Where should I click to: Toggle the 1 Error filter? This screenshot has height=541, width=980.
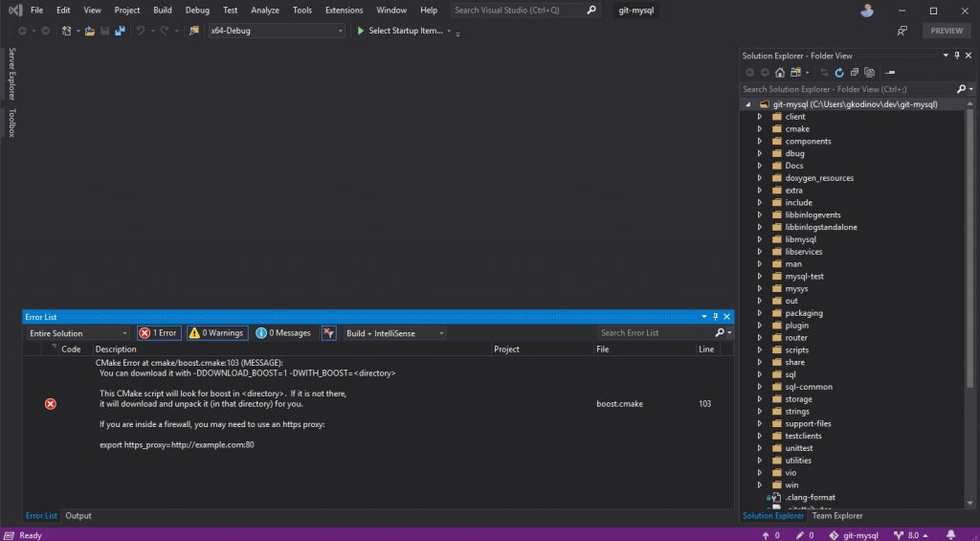click(159, 332)
